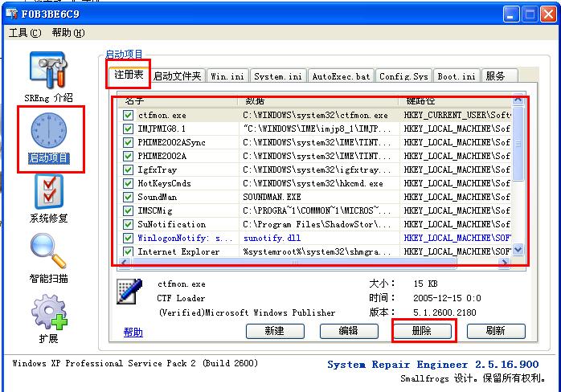Click the HKEY_CURRENT_USER key path cell
The width and height of the screenshot is (561, 392).
(x=457, y=115)
